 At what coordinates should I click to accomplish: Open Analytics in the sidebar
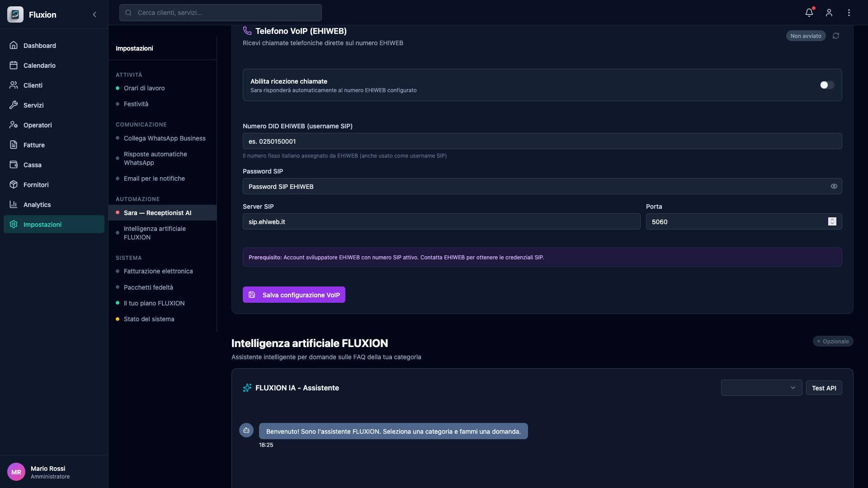pyautogui.click(x=37, y=205)
